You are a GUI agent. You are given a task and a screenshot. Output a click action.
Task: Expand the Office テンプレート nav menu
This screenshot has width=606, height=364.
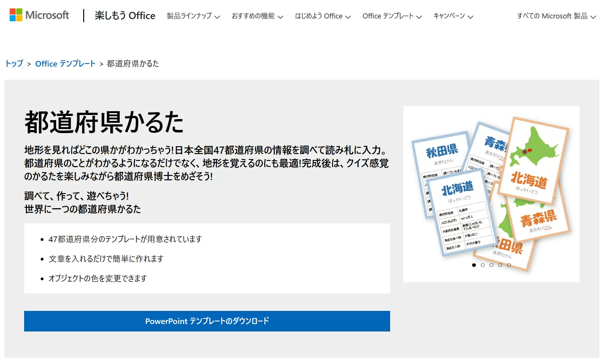pyautogui.click(x=392, y=16)
